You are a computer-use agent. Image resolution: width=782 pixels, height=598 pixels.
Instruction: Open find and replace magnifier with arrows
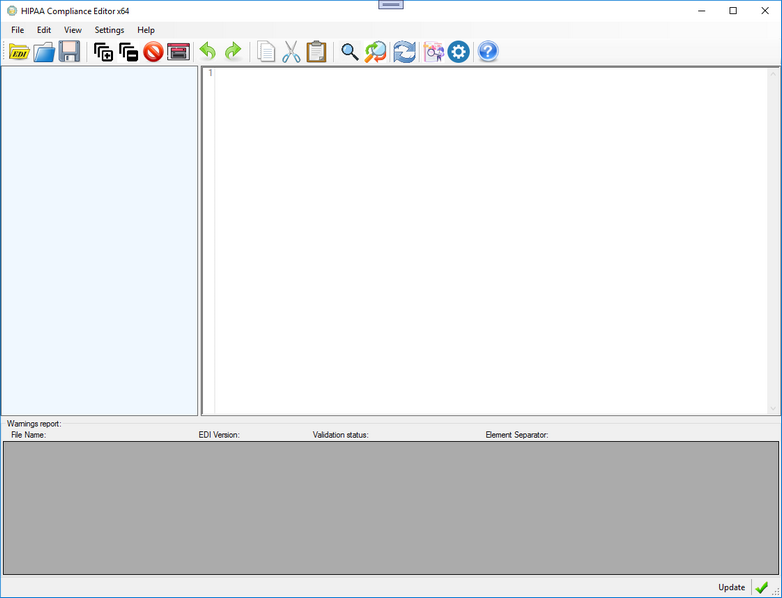coord(375,51)
